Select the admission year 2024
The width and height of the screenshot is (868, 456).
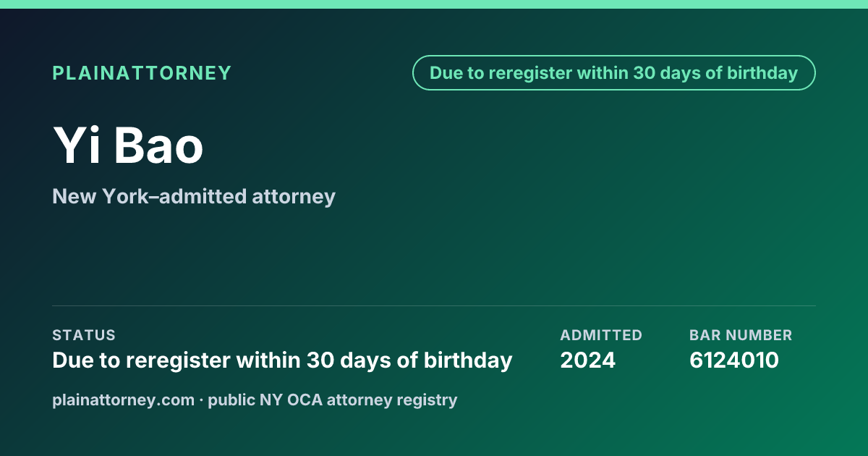(x=587, y=360)
